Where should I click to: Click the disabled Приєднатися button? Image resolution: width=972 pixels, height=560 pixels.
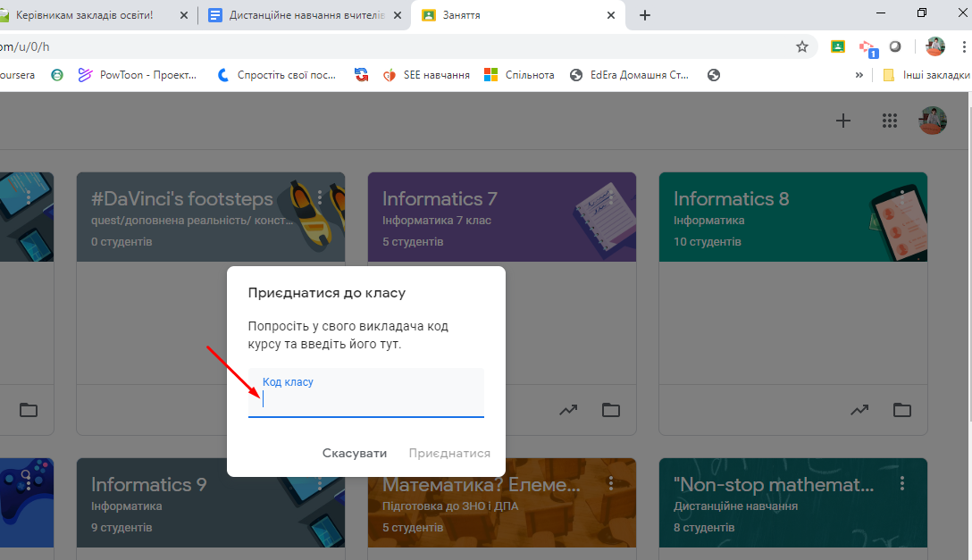coord(449,453)
